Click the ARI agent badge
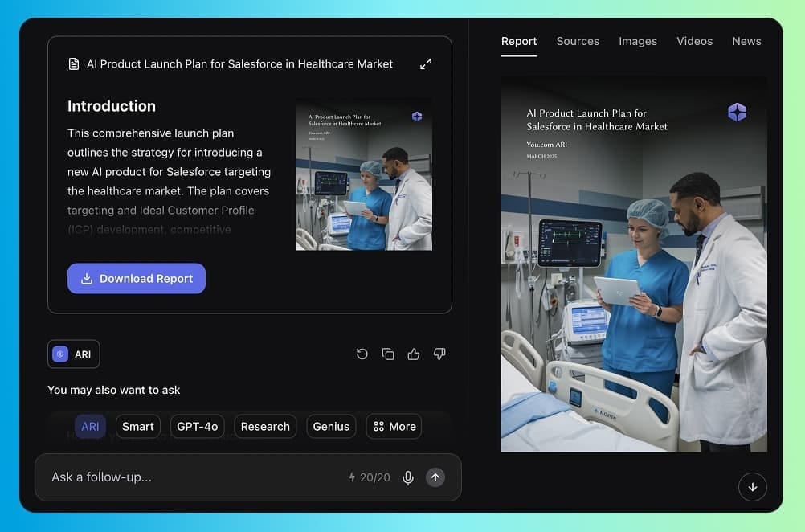The height and width of the screenshot is (532, 805). click(73, 354)
